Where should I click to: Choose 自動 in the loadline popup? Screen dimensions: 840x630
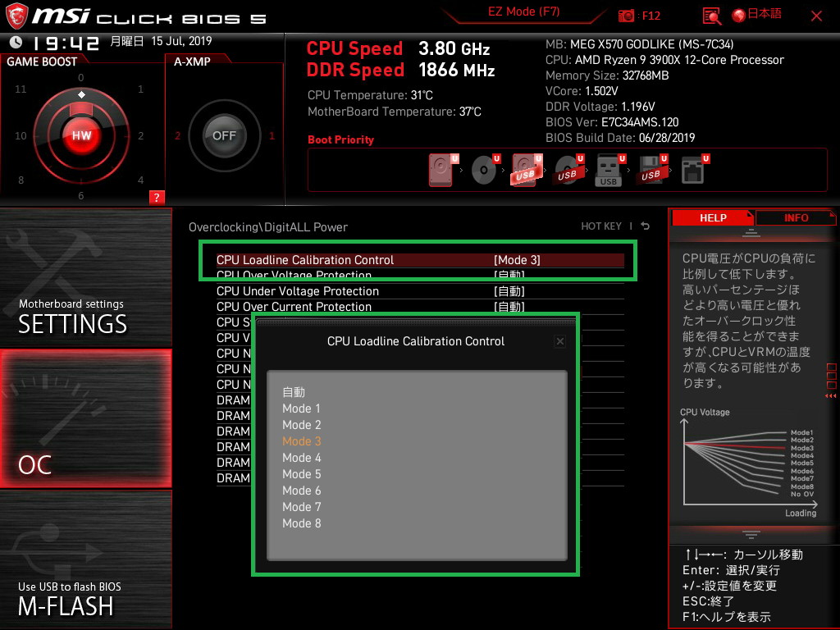[x=294, y=392]
